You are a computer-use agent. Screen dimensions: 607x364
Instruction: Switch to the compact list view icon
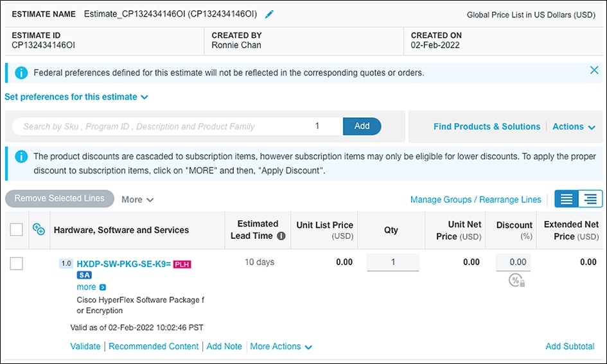(x=567, y=199)
